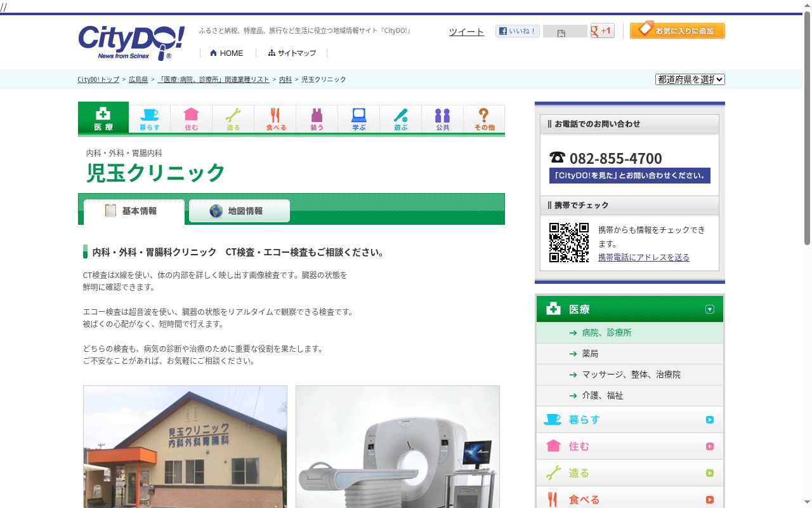This screenshot has height=508, width=812.
Task: Select マッサージ、整体、治療院 in sidebar
Action: pos(631,375)
